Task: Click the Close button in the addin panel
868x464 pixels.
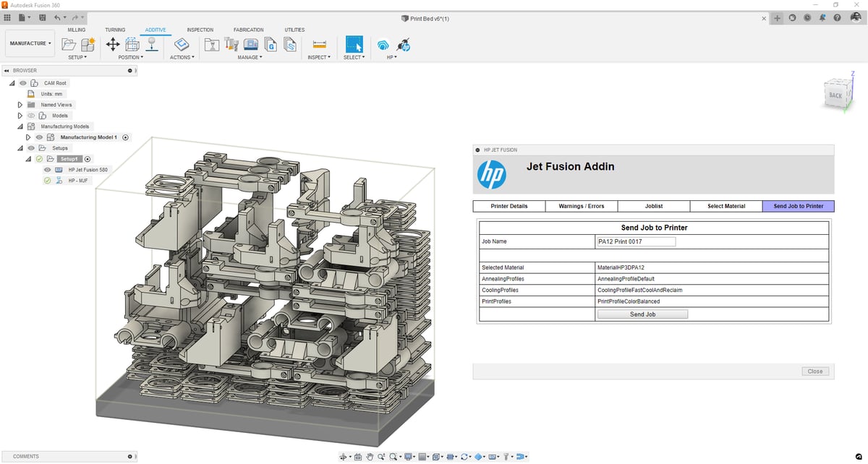Action: [x=815, y=371]
